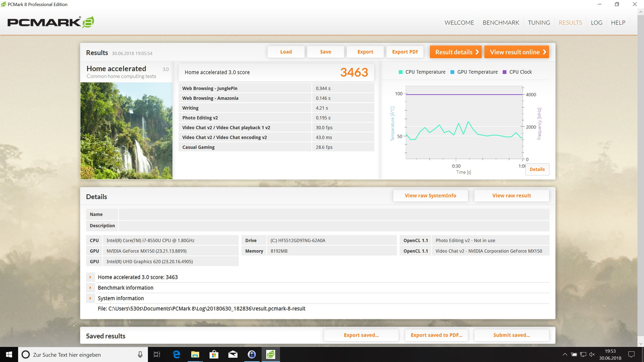
Task: Expand the Benchmark information section
Action: point(90,288)
